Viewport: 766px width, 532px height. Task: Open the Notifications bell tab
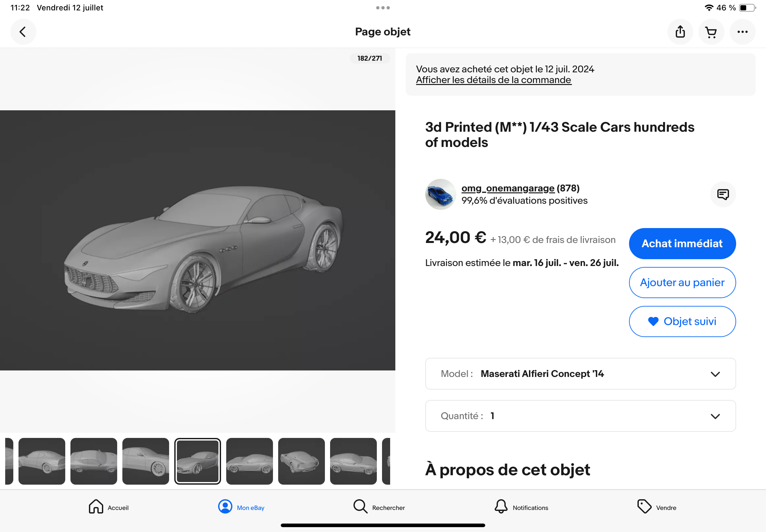point(521,507)
